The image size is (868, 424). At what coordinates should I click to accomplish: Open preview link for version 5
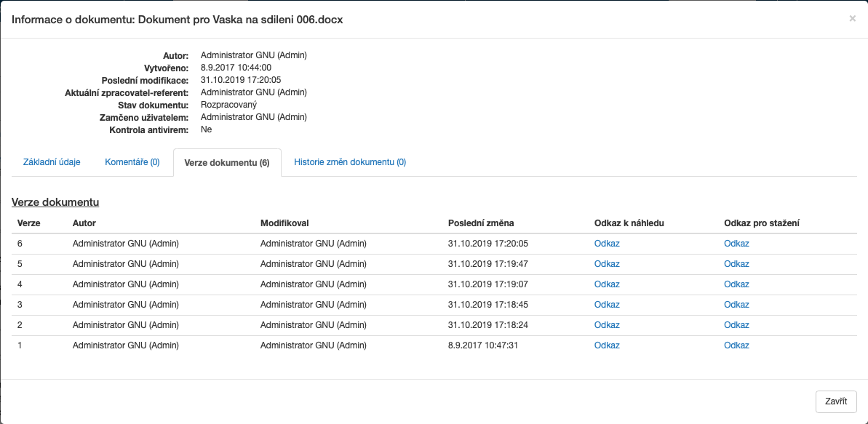tap(607, 264)
